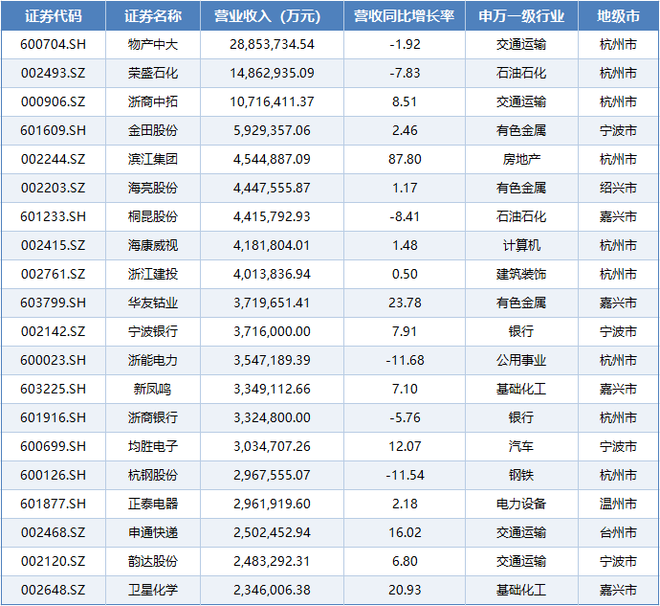Viewport: 660px width, 606px height.
Task: Click the 地级市 column header
Action: point(617,16)
